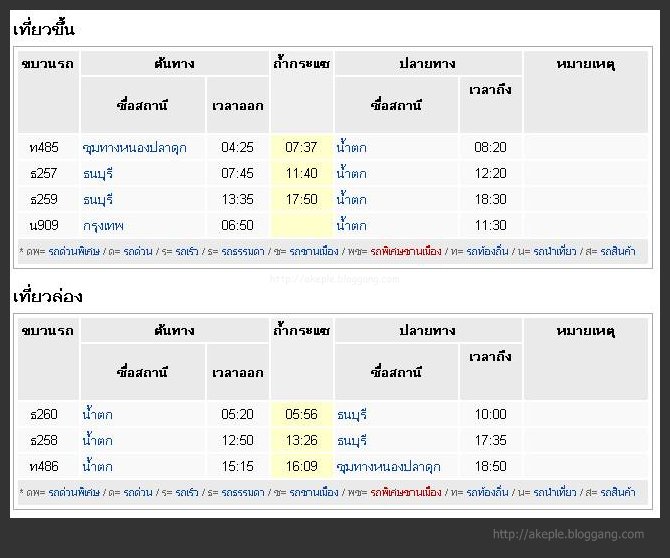Click the หมายเหตุ column header in upper table
The width and height of the screenshot is (670, 558).
[586, 64]
